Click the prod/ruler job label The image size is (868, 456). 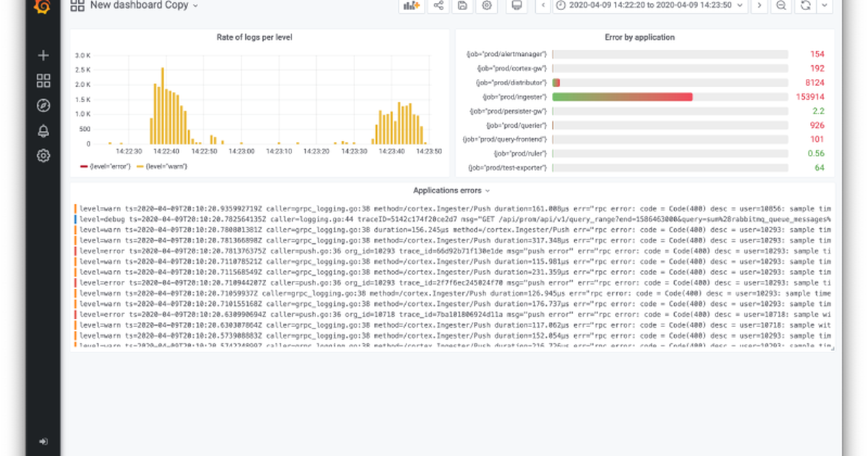[x=520, y=153]
